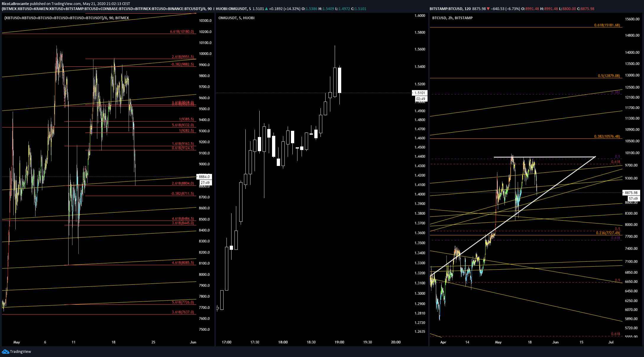Click the 25 date on BITMEX time axis
This screenshot has height=357, width=644.
(x=153, y=342)
